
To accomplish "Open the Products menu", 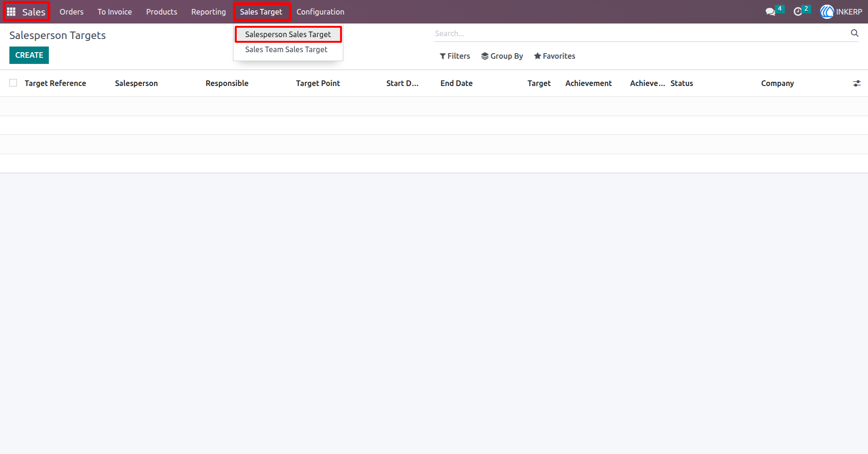I will (162, 12).
